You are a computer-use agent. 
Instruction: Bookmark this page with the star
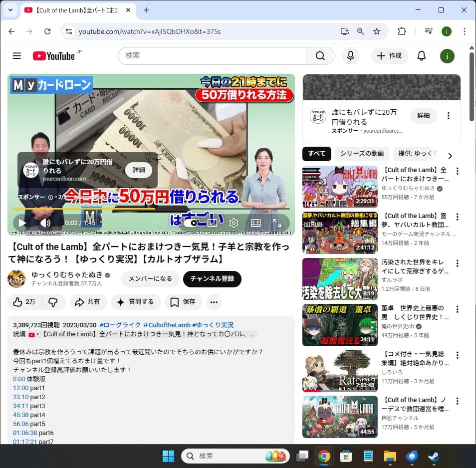(x=376, y=31)
